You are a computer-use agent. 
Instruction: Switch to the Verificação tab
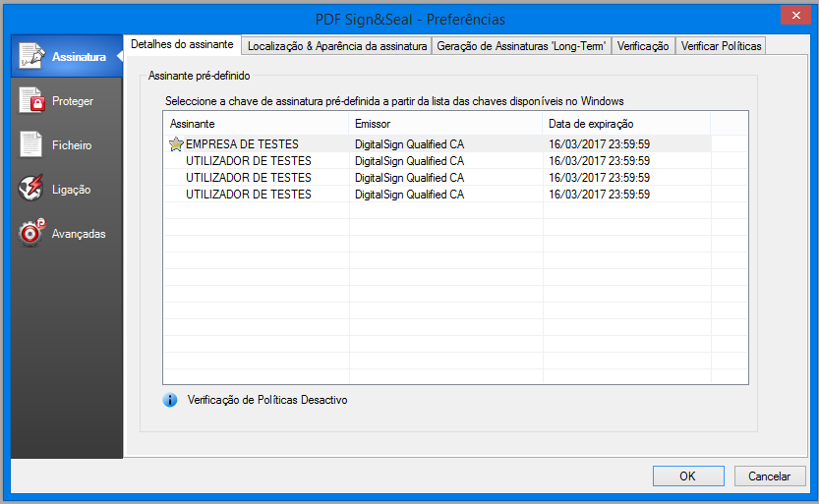tap(643, 46)
